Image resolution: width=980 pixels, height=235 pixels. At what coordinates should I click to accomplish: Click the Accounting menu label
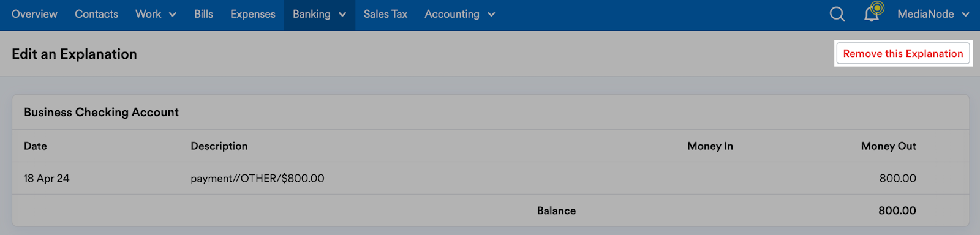tap(452, 14)
